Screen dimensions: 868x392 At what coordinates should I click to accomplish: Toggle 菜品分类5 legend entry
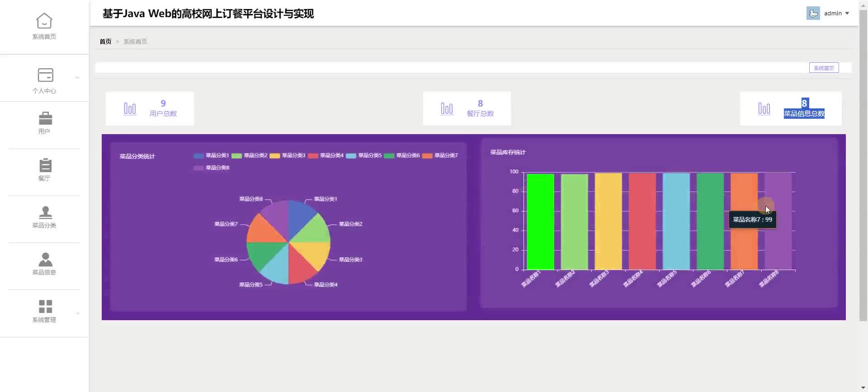point(363,155)
